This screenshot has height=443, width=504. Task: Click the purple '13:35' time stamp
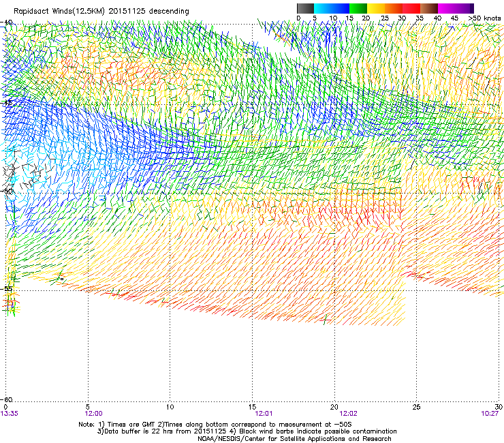point(10,414)
